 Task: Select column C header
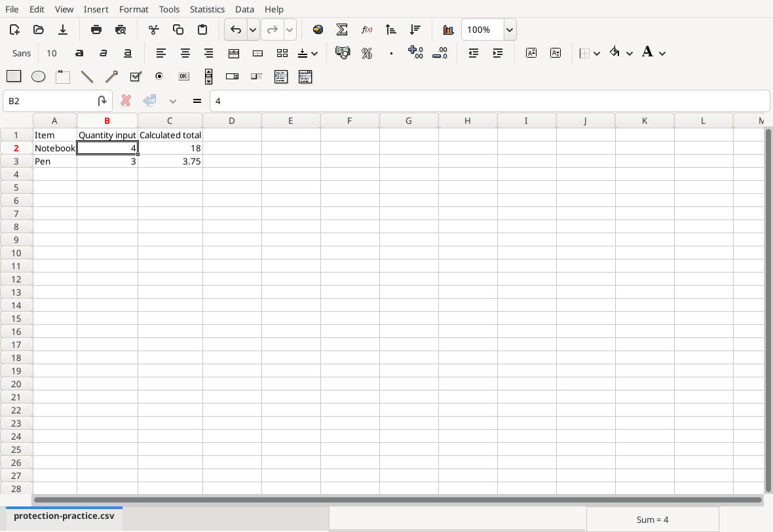coord(170,121)
